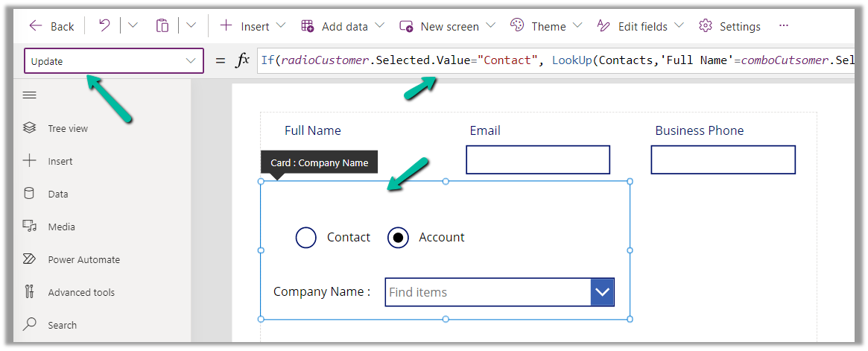Open Advanced tools pane
This screenshot has width=868, height=351.
[x=80, y=292]
